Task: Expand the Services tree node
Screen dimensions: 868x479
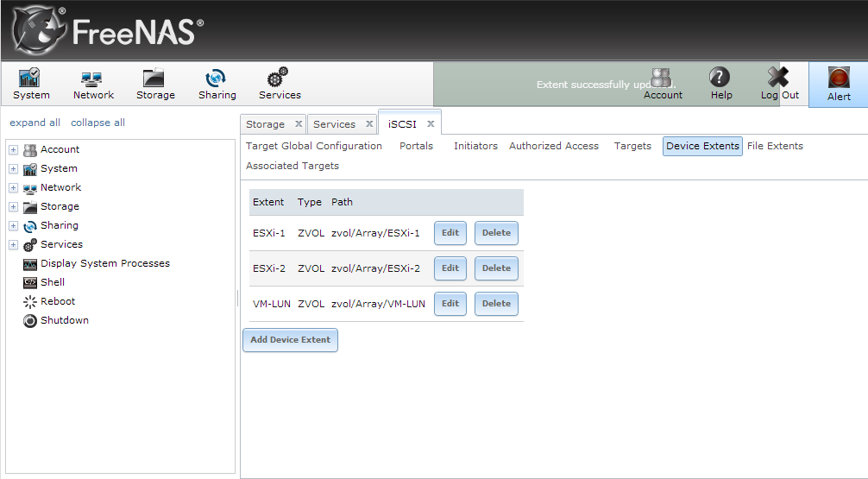Action: (x=13, y=244)
